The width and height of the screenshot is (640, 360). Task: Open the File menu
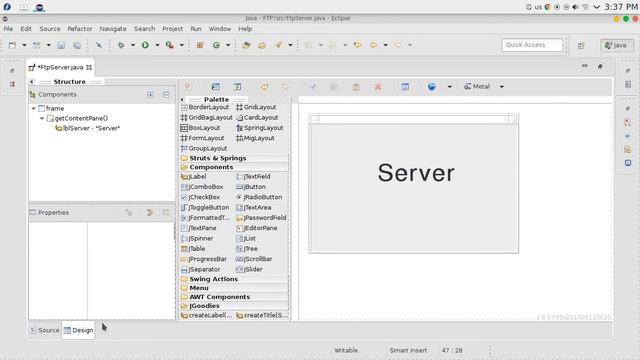point(8,29)
